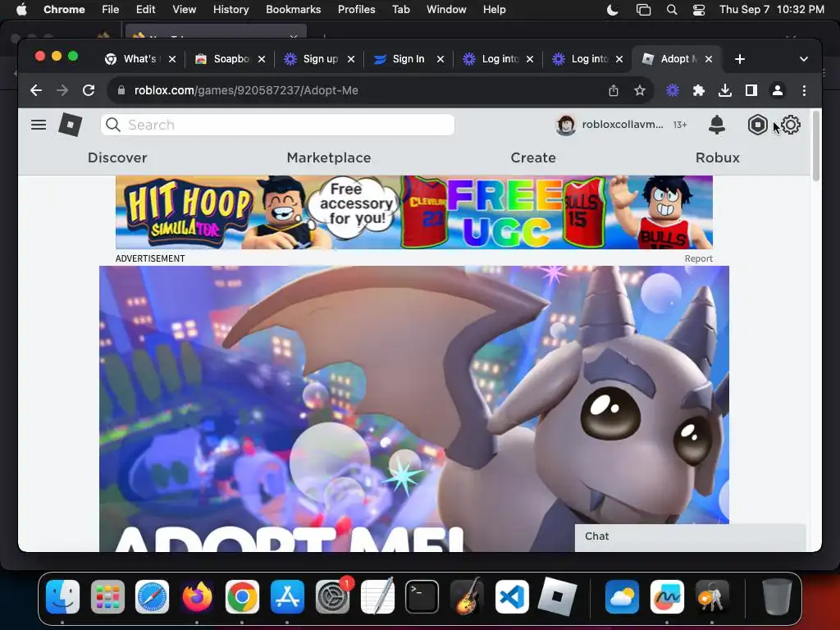This screenshot has height=630, width=840.
Task: Click the Adopt Me game thumbnail image
Action: coord(414,409)
